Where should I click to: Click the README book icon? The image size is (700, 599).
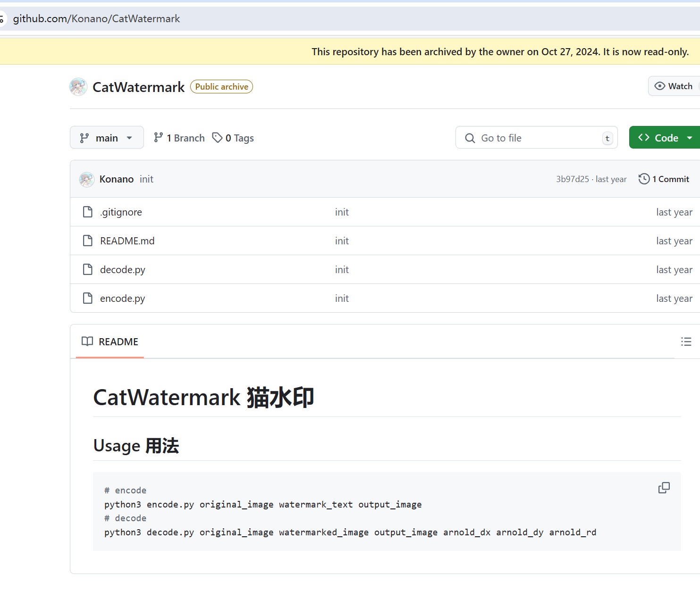(87, 341)
